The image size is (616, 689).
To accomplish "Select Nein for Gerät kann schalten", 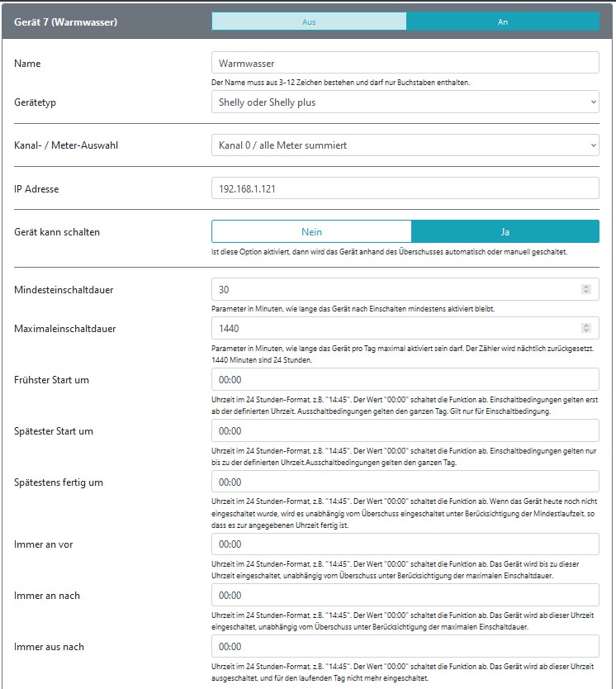I will click(x=311, y=232).
